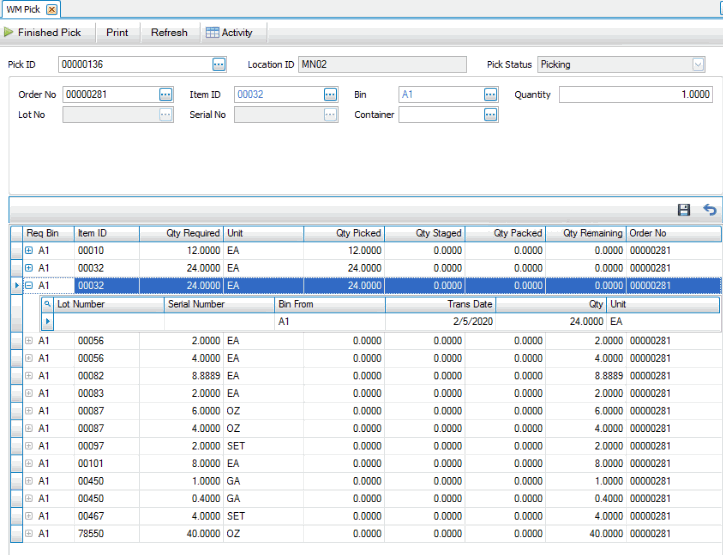Expand the row for item 00010
Image resolution: width=723 pixels, height=555 pixels.
point(29,250)
